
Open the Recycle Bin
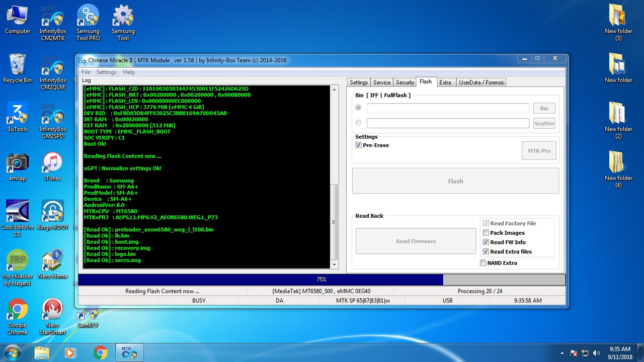18,68
